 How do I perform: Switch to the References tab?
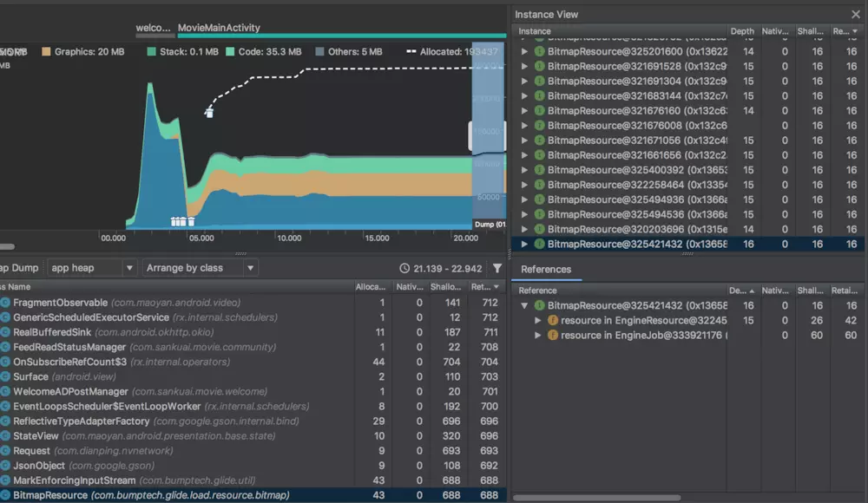click(x=546, y=270)
